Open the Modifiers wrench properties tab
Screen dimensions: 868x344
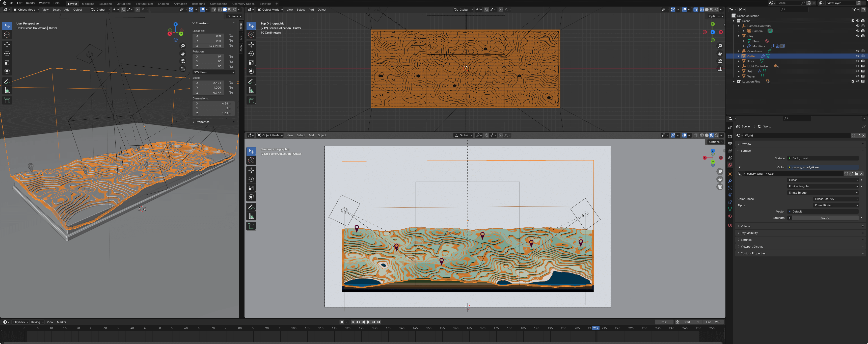point(730,181)
